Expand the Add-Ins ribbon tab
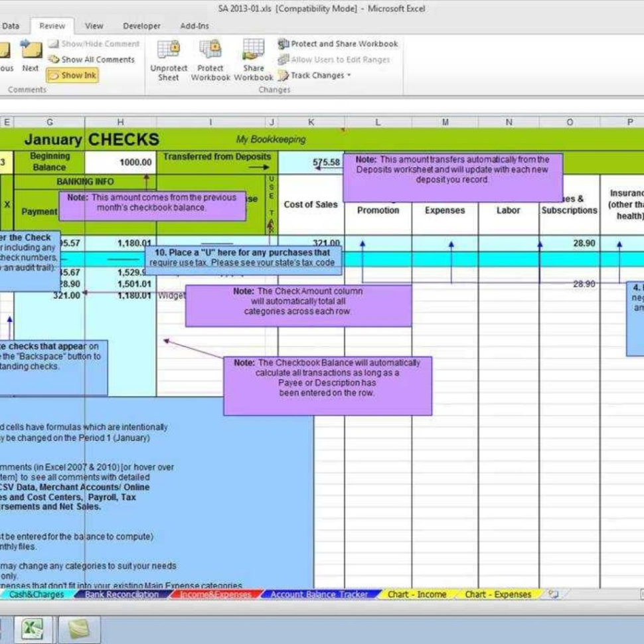Screen dimensions: 644x644 pyautogui.click(x=195, y=25)
